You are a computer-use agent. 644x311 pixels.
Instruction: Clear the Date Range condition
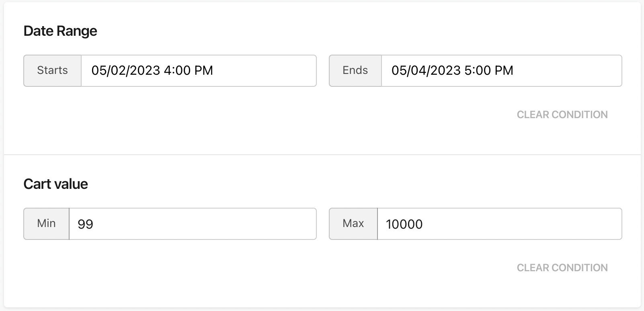[x=562, y=115]
